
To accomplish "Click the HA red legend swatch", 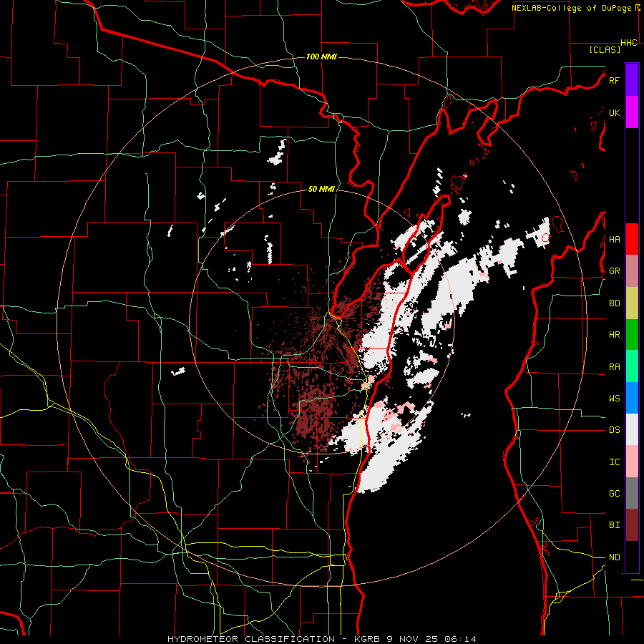I will click(632, 239).
